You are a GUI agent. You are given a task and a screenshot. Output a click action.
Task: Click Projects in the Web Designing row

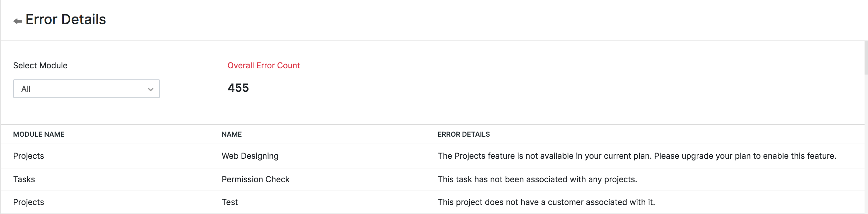pos(29,156)
